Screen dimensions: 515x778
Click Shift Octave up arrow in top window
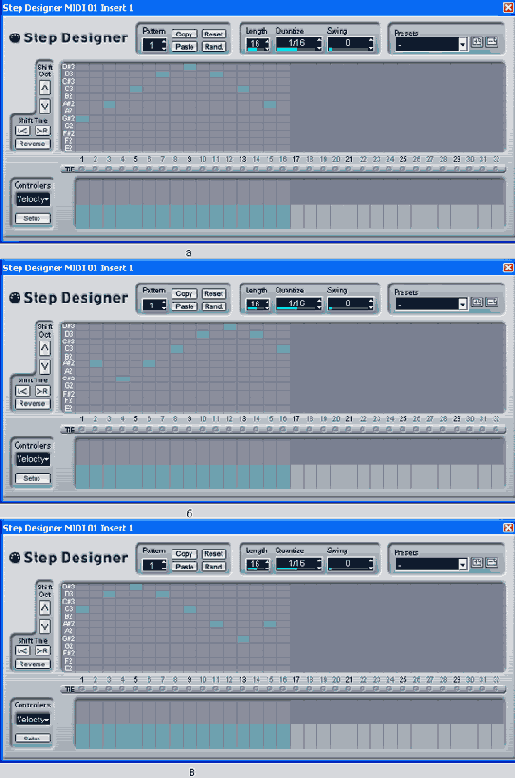45,88
